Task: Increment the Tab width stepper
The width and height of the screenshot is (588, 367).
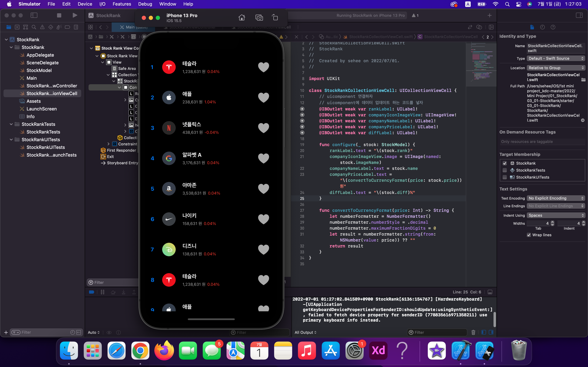Action: point(552,222)
